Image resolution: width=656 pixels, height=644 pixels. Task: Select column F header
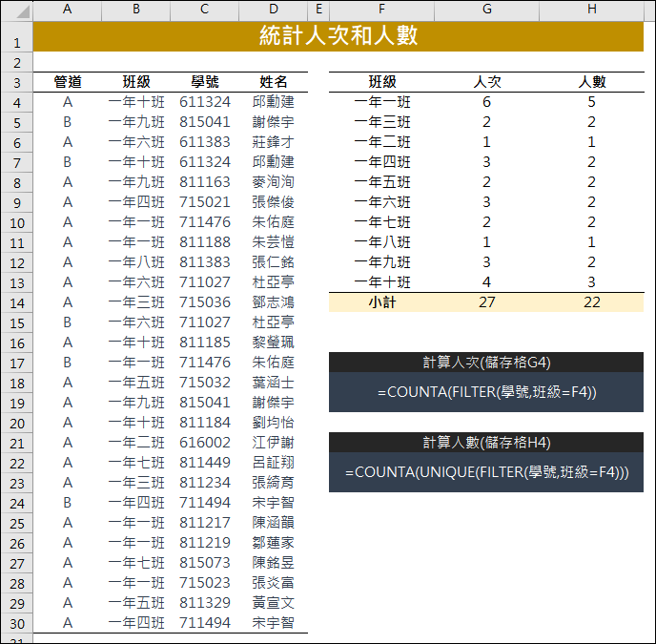pos(382,10)
